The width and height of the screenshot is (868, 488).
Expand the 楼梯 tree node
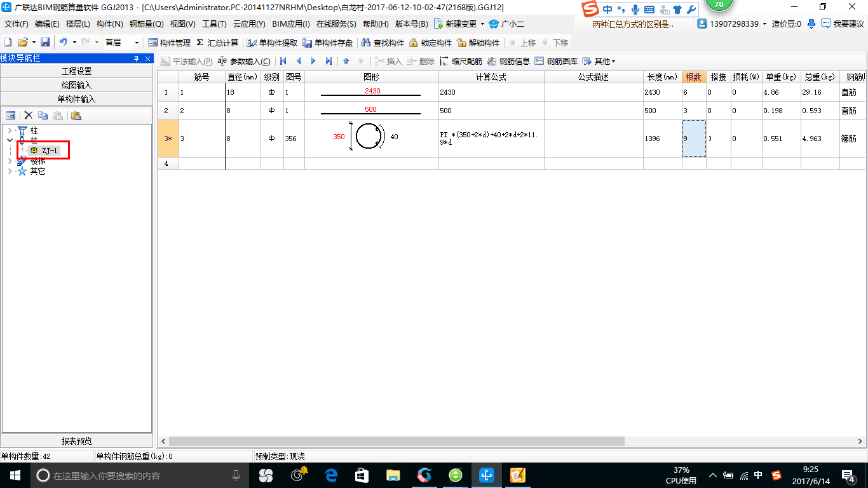10,161
